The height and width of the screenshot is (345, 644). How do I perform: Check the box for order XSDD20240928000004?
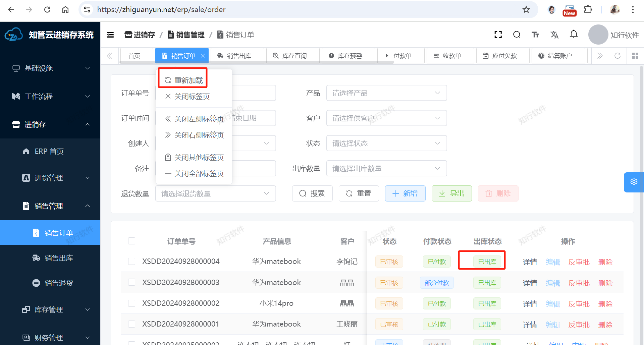click(132, 262)
